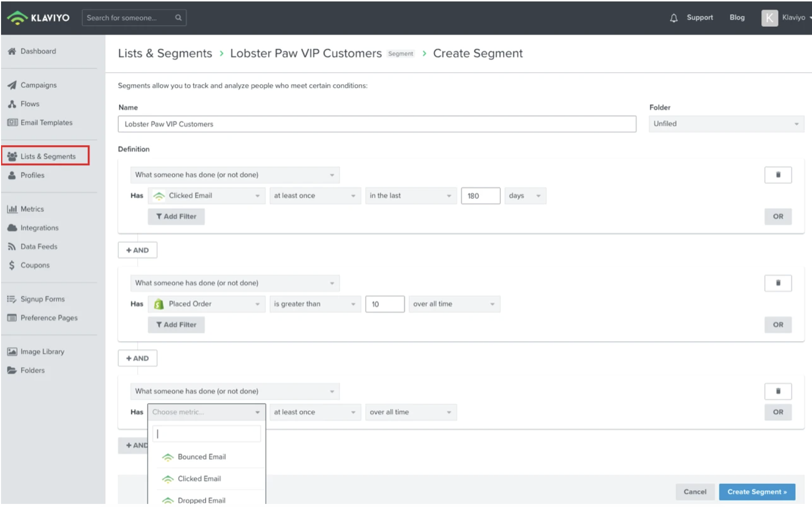Viewport: 812px width, 507px height.
Task: Change the 'days' unit dropdown
Action: click(525, 196)
